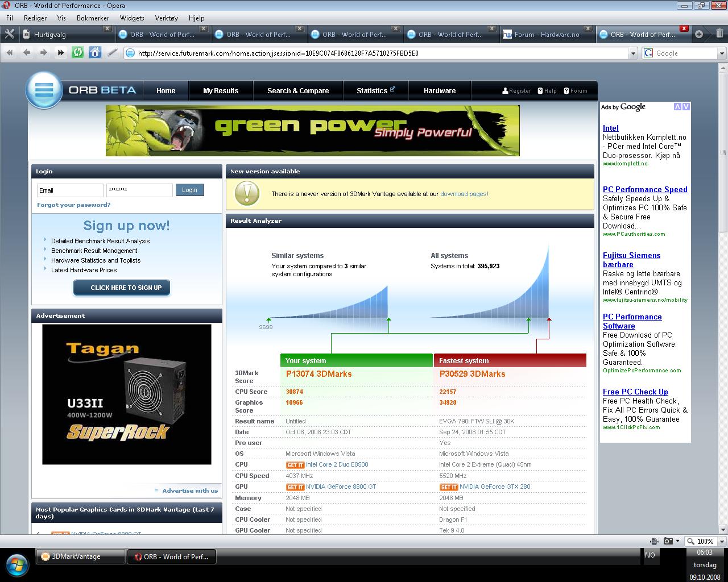728x582 pixels.
Task: Click the wand icon in the address bar toolbar
Action: click(113, 53)
